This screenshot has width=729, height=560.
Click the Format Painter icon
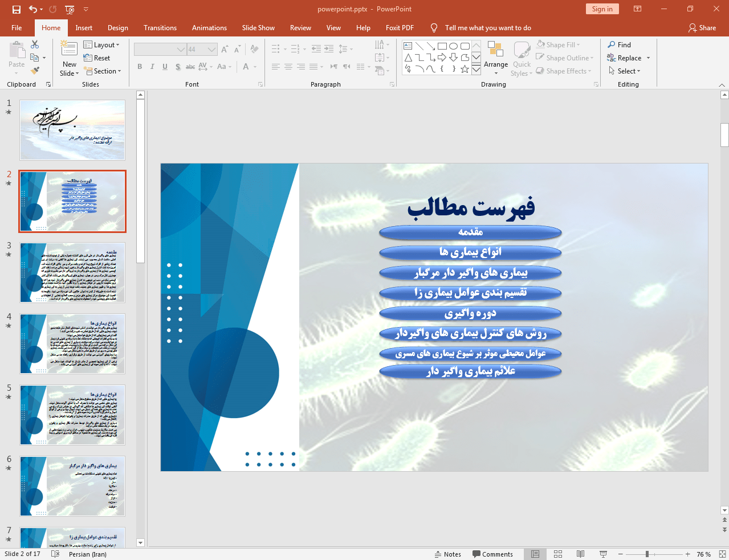tap(35, 71)
